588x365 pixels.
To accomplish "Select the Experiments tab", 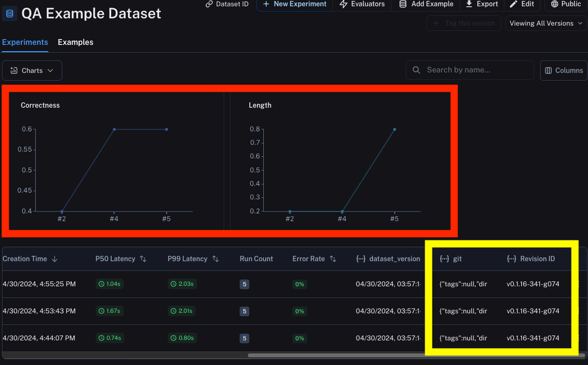I will click(25, 42).
